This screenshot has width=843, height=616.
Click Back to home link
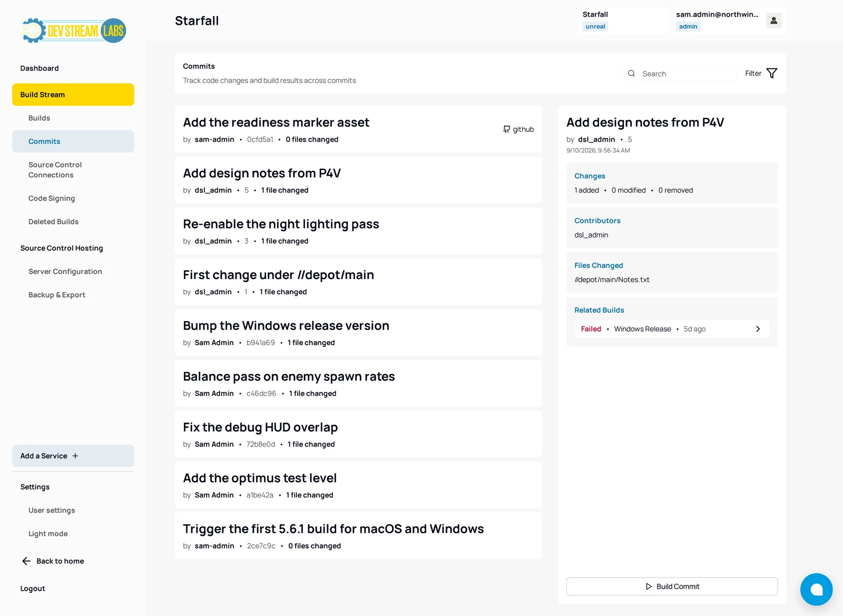[x=60, y=561]
